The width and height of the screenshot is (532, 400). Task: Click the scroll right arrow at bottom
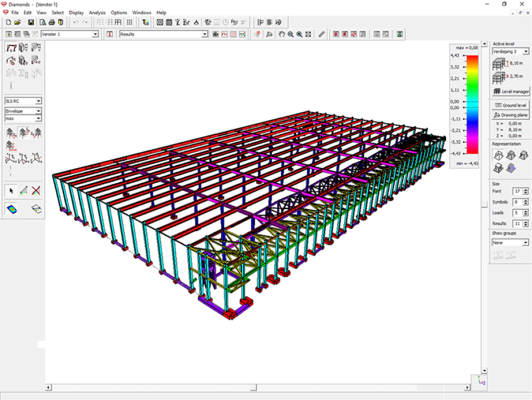pos(467,387)
